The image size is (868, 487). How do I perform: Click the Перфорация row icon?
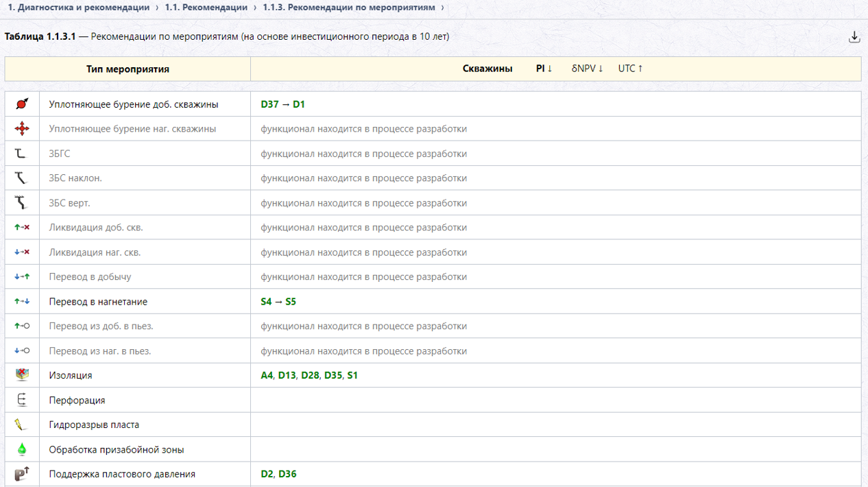click(x=22, y=400)
